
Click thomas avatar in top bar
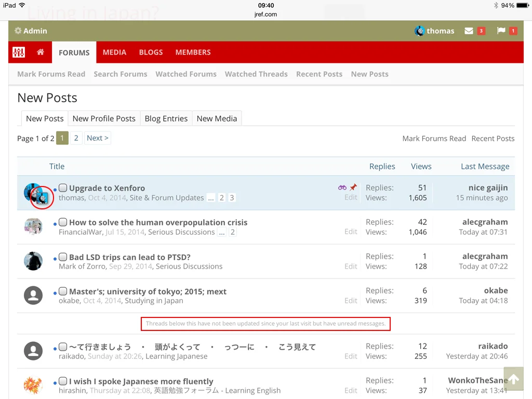(419, 31)
